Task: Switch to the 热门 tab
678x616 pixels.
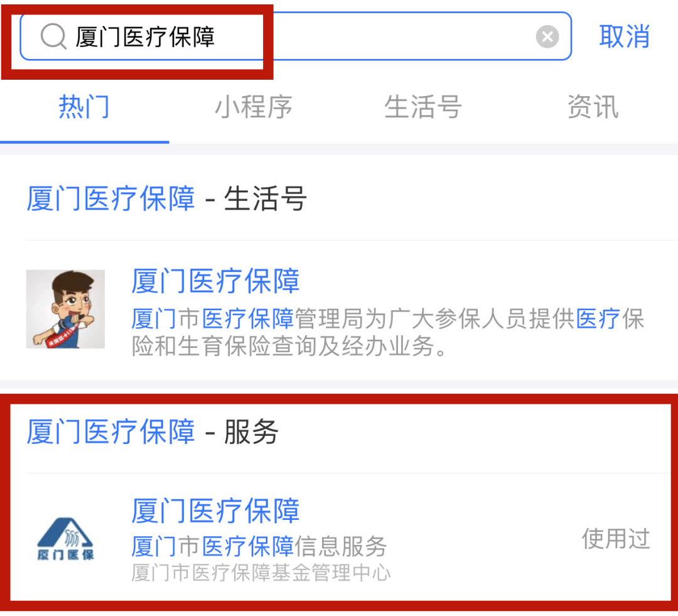Action: (x=84, y=107)
